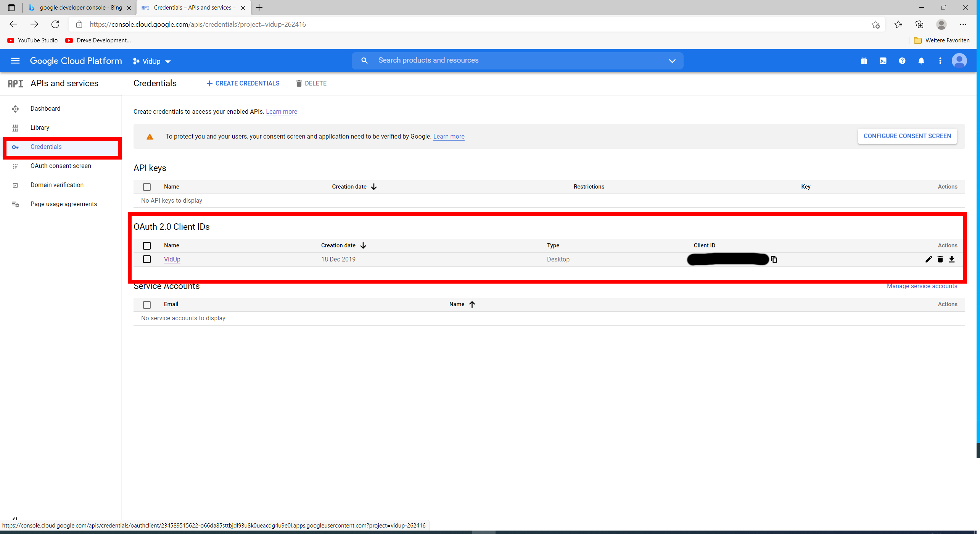Open the VidUp project selector dropdown
The image size is (980, 534).
[152, 61]
